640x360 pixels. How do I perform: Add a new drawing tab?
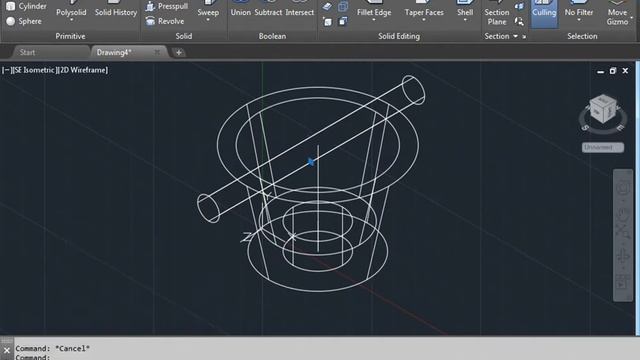tap(179, 52)
